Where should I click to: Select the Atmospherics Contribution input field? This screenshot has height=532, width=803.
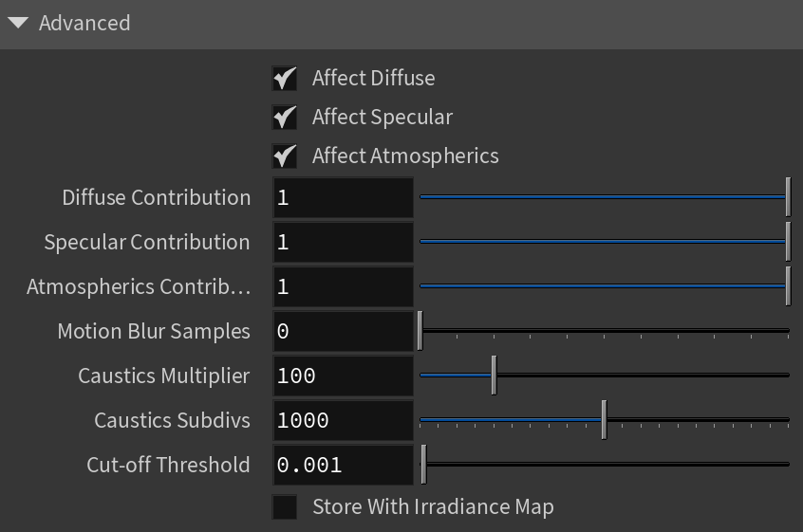343,286
